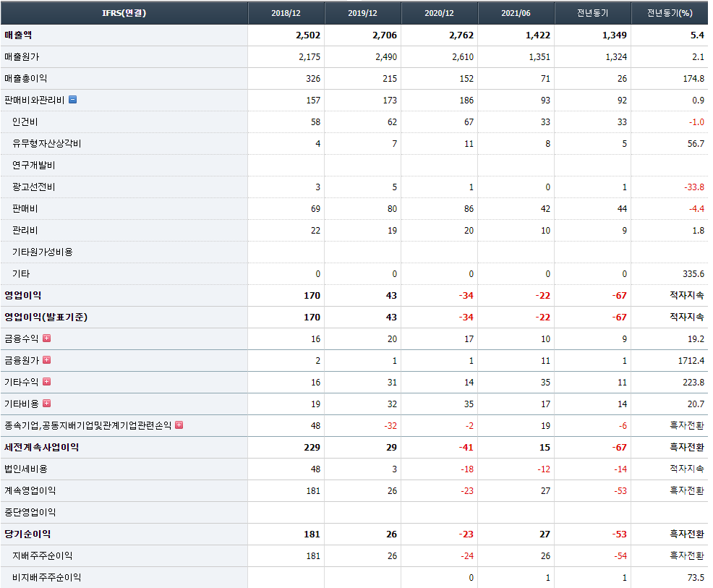Click the 인건비 row label

point(25,122)
